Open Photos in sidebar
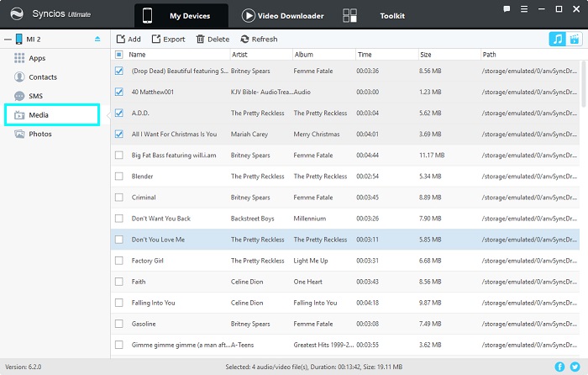588x375 pixels. (40, 134)
